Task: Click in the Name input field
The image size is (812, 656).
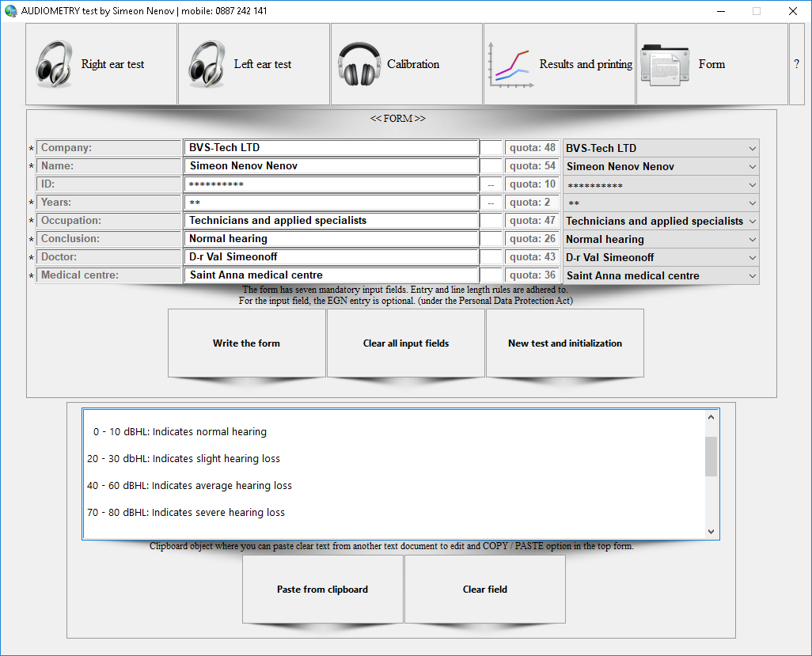Action: click(332, 166)
